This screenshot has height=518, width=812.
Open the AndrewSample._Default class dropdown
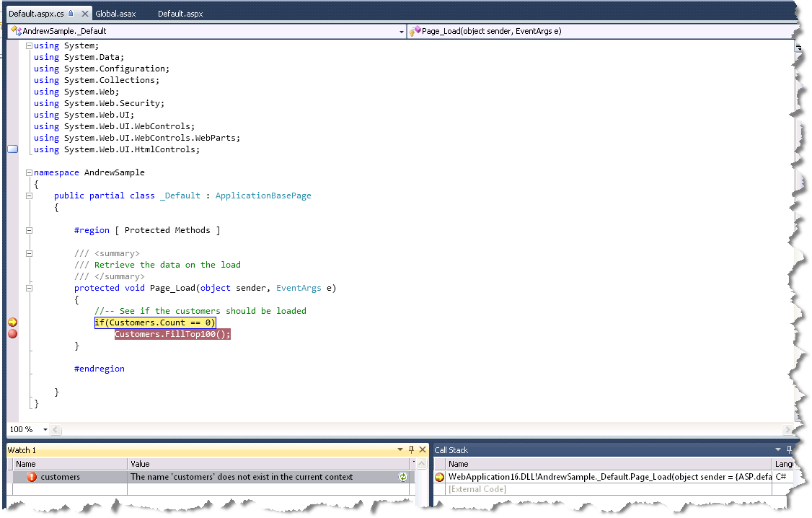click(x=402, y=32)
